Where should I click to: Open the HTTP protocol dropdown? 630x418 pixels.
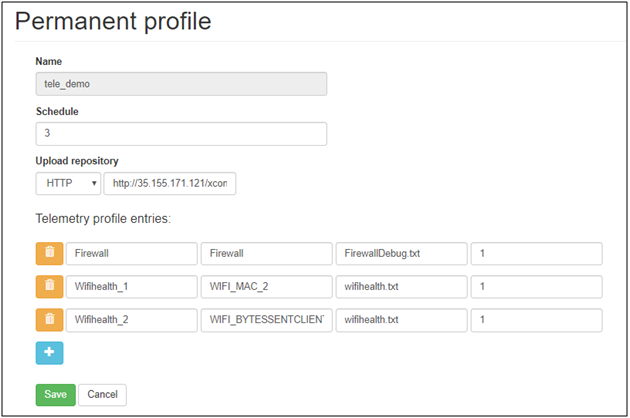(68, 184)
